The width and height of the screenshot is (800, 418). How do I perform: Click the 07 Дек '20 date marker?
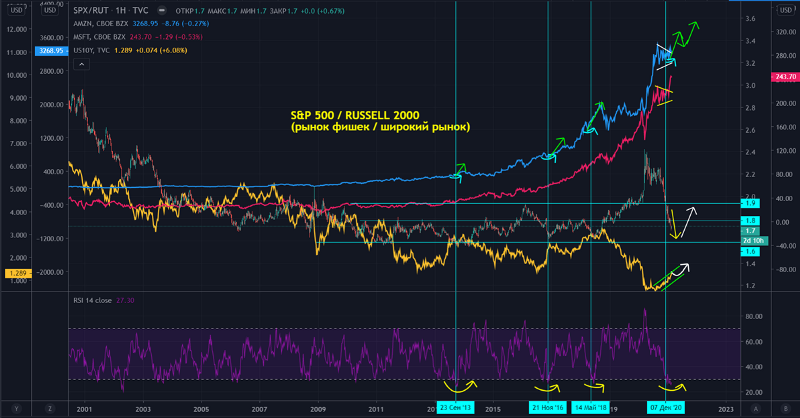(666, 408)
